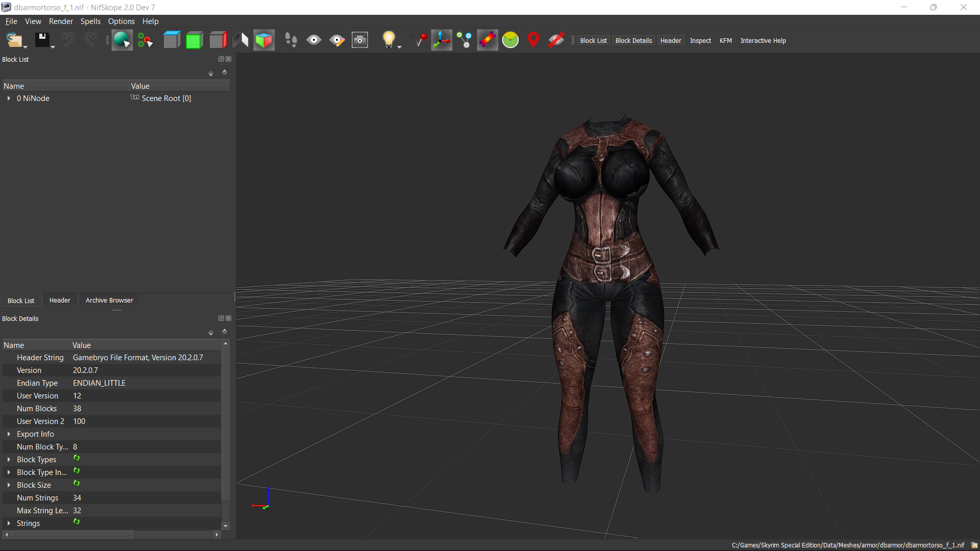Click the node connections icon
The height and width of the screenshot is (551, 980).
[464, 40]
